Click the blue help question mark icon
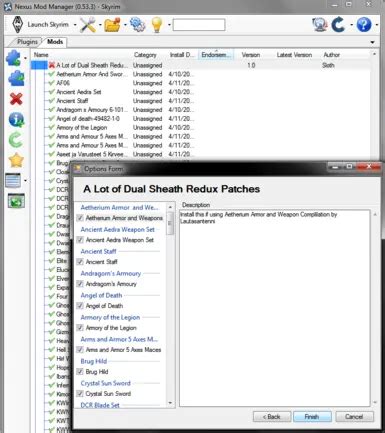The image size is (385, 433). (x=364, y=25)
